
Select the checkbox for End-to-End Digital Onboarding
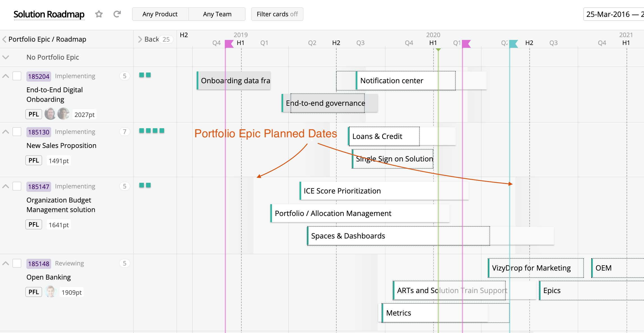click(17, 76)
